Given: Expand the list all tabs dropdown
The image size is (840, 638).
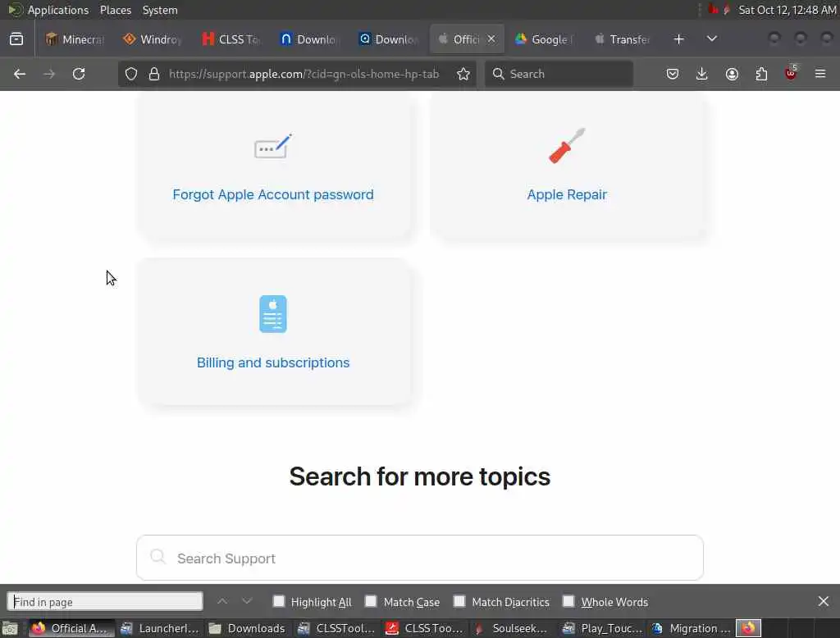Looking at the screenshot, I should (x=711, y=39).
